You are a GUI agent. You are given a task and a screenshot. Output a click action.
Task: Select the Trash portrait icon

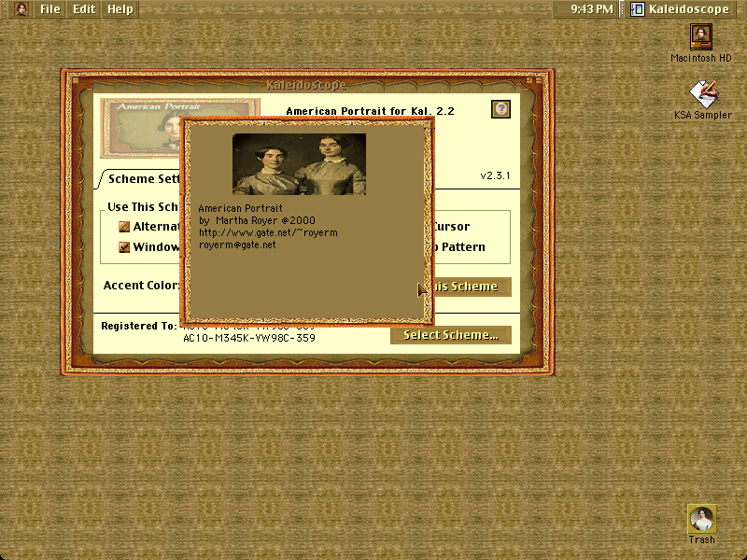point(702,519)
